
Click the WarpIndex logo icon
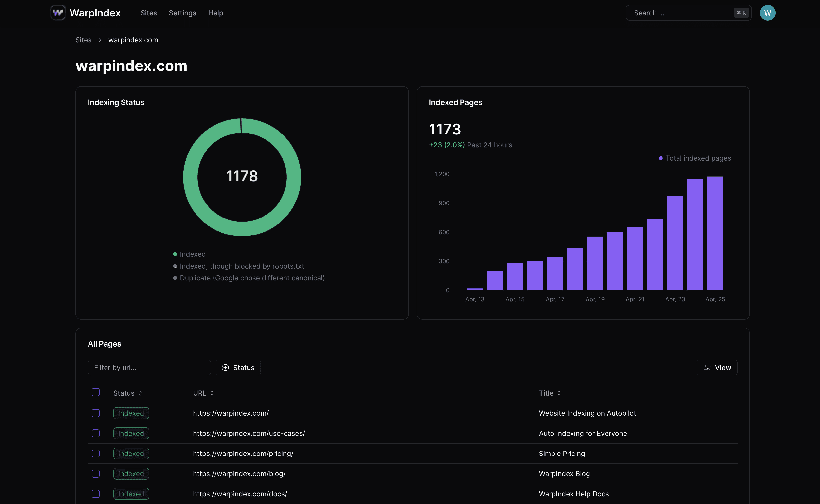[x=58, y=13]
